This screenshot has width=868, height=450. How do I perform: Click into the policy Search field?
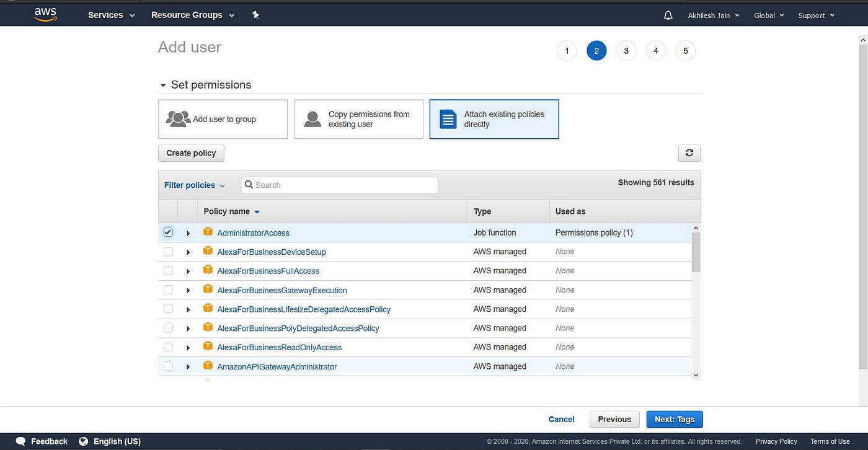tap(340, 185)
